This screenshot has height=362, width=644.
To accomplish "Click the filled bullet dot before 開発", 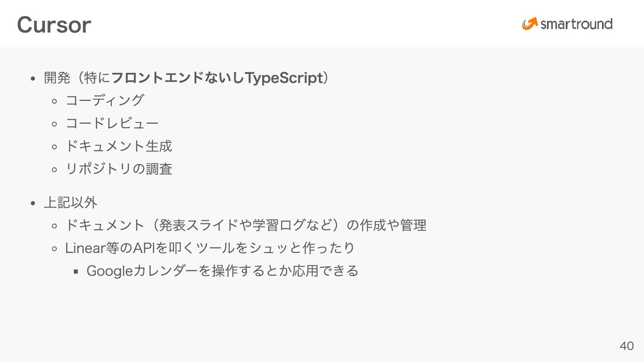I will 33,79.
